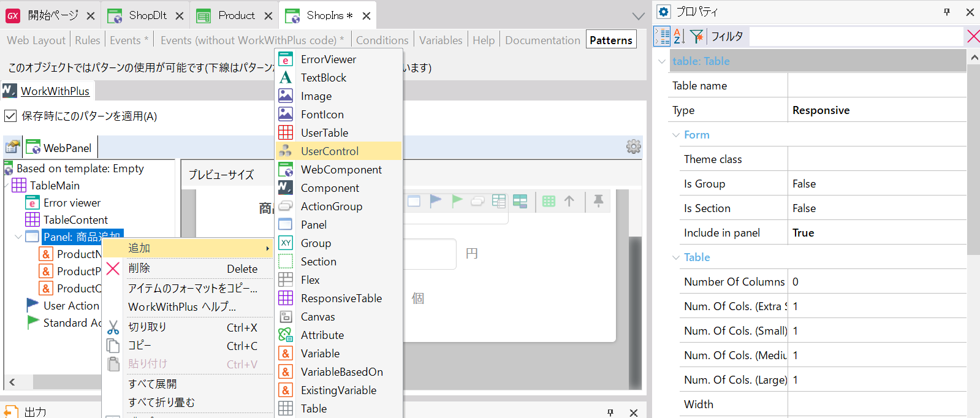This screenshot has width=980, height=418.
Task: Add a VariableBasedOn from the submenu
Action: click(340, 371)
